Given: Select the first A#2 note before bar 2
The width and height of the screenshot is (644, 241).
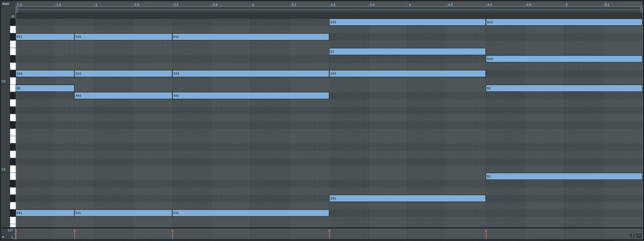Looking at the screenshot, I should [123, 96].
